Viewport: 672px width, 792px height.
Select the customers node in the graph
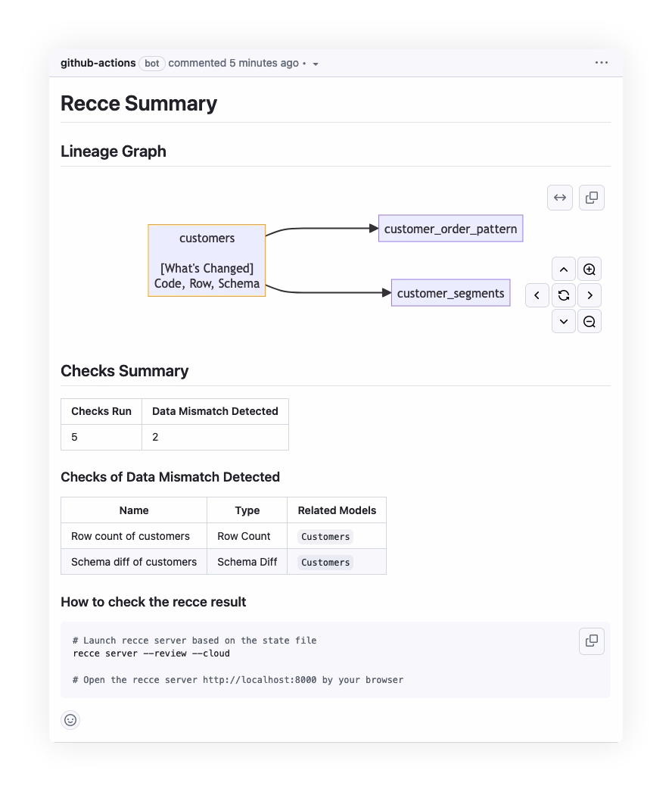(207, 260)
